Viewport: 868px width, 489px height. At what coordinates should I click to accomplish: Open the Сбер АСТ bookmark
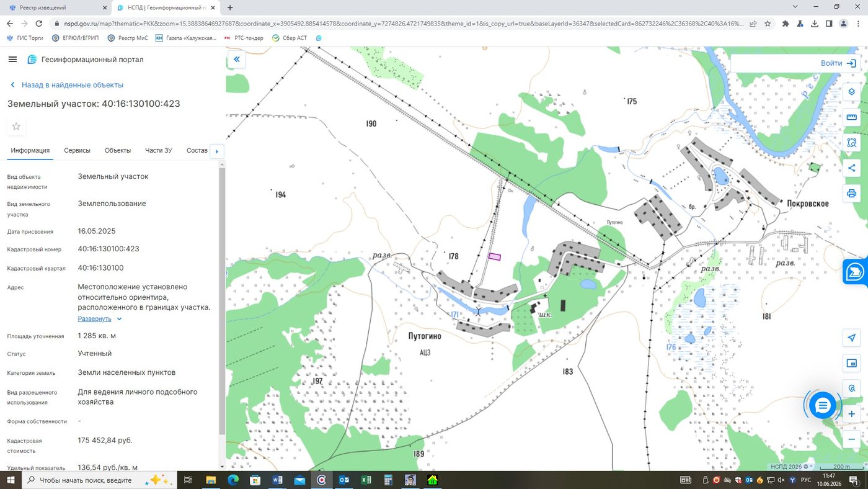(x=289, y=38)
